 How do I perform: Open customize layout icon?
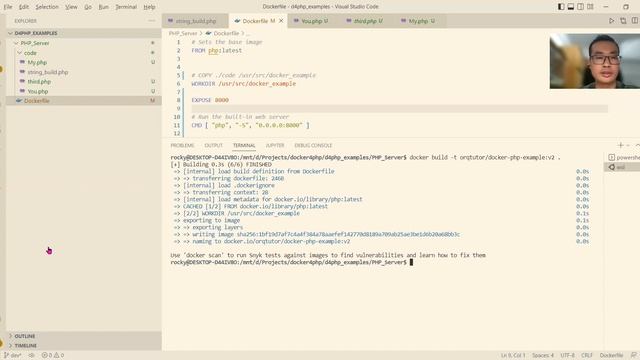click(x=590, y=7)
